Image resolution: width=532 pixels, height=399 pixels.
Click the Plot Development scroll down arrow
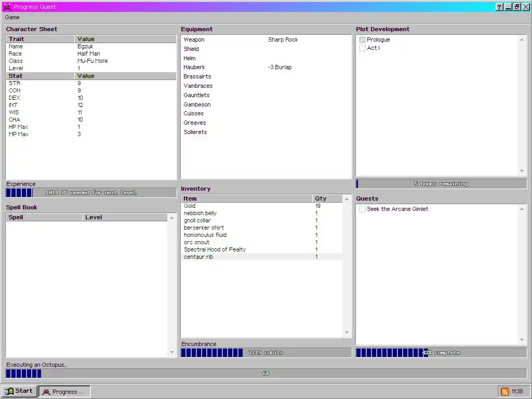tap(522, 171)
